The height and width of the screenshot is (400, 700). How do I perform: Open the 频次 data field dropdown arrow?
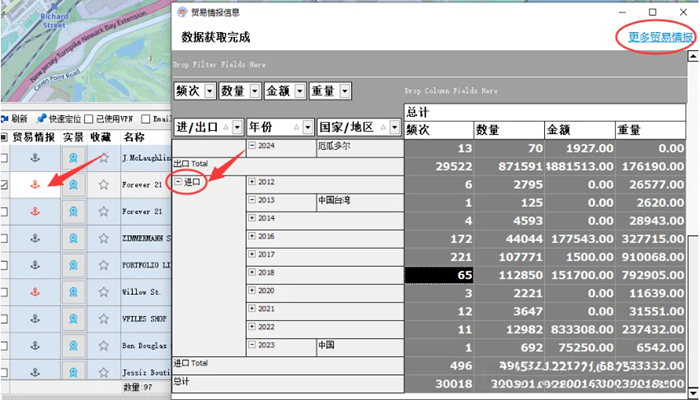210,91
